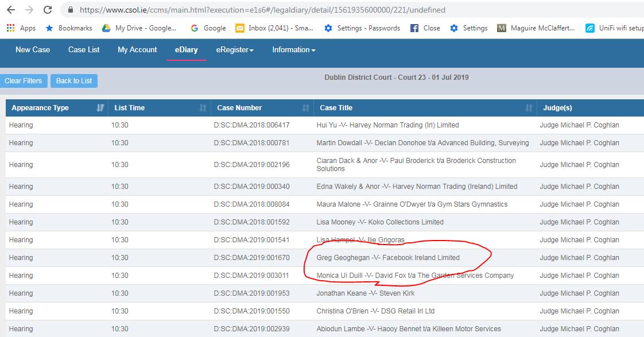Click case number D:SC:DMA:2018:008084
The width and height of the screenshot is (644, 337).
pyautogui.click(x=252, y=204)
